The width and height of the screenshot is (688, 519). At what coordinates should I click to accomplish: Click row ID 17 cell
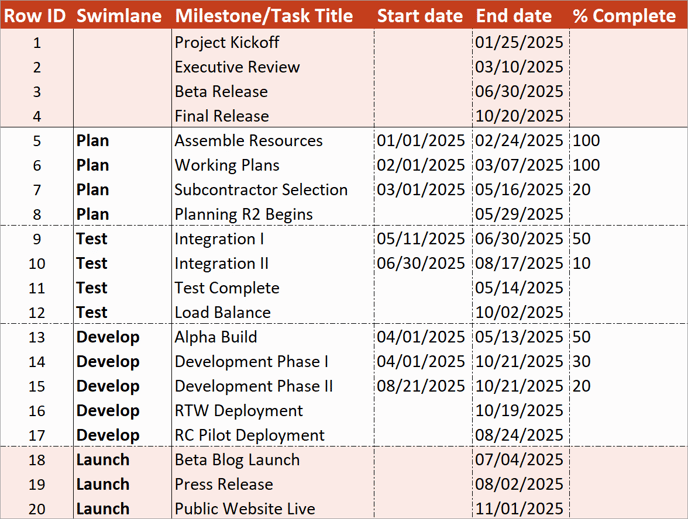(37, 435)
